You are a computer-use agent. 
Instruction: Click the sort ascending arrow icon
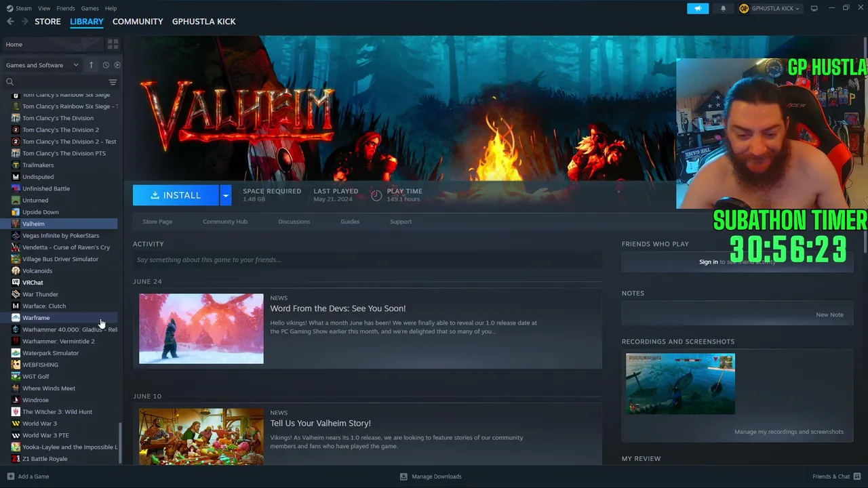[x=91, y=65]
